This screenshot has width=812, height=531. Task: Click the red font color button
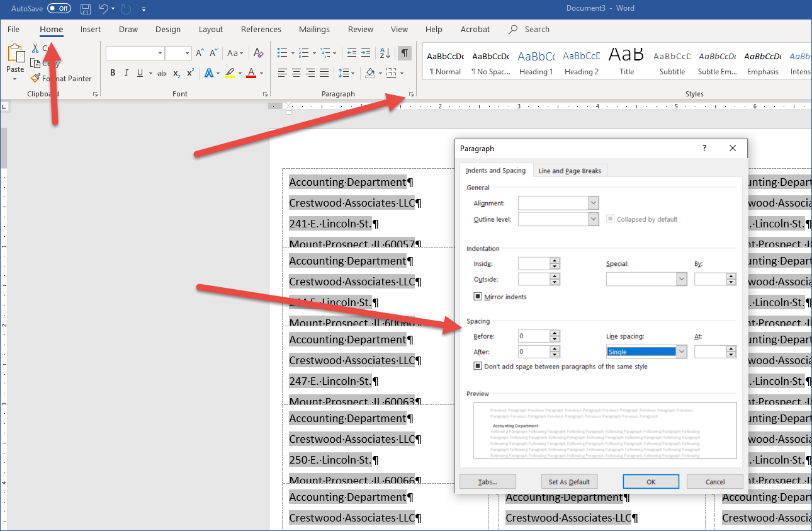coord(251,73)
